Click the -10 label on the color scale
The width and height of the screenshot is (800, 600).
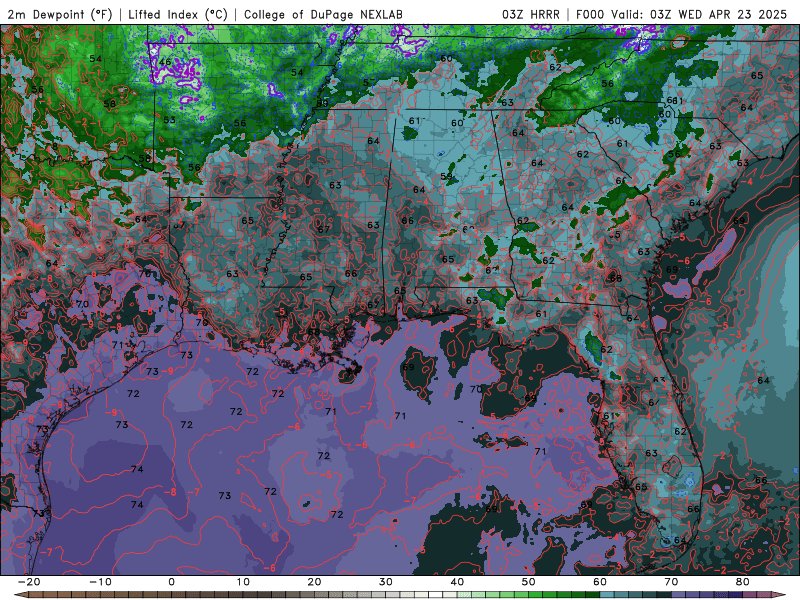click(100, 582)
